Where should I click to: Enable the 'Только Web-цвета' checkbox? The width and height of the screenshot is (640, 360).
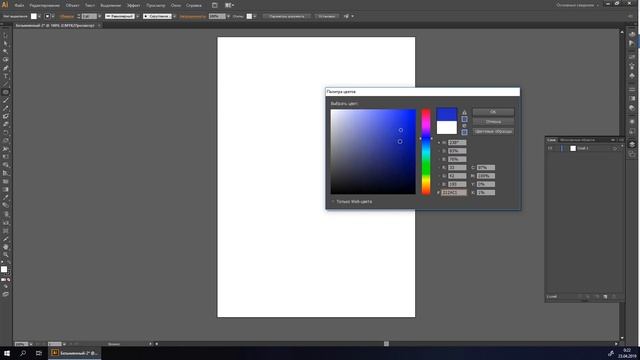point(333,202)
